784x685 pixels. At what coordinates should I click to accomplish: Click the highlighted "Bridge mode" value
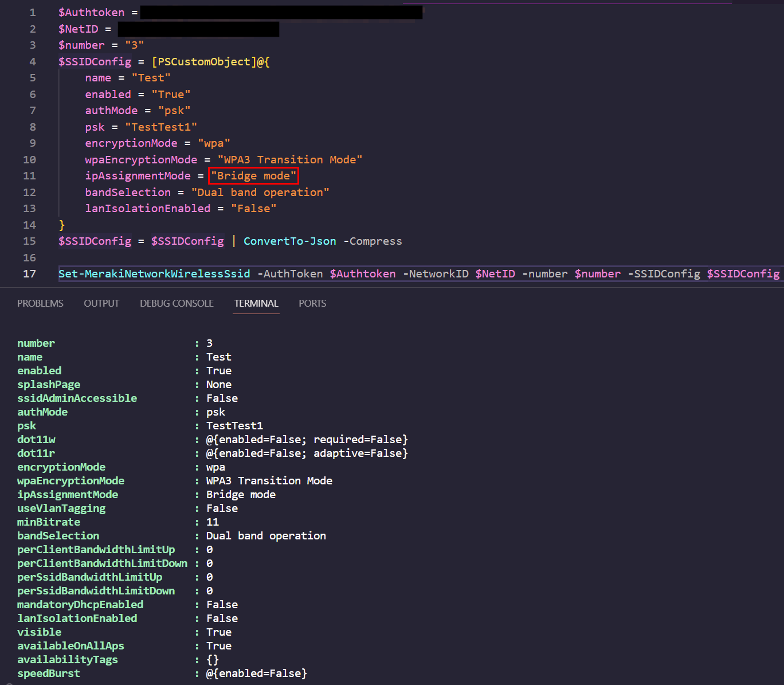click(x=253, y=175)
